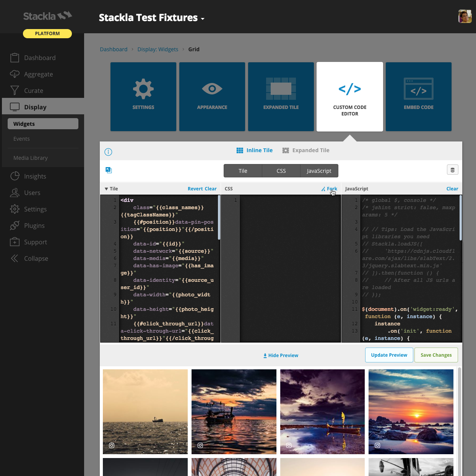Image resolution: width=476 pixels, height=476 pixels.
Task: Open the Expanded Tile editor card
Action: tap(281, 96)
